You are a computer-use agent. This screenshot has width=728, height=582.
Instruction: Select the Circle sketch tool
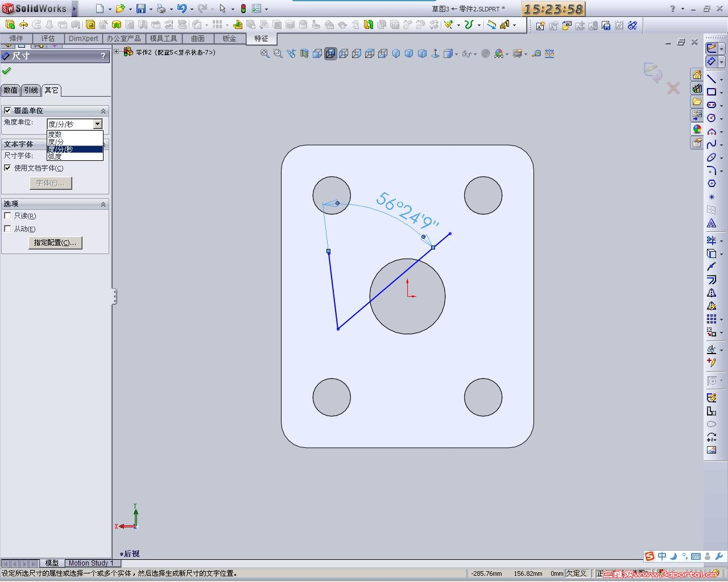(712, 118)
